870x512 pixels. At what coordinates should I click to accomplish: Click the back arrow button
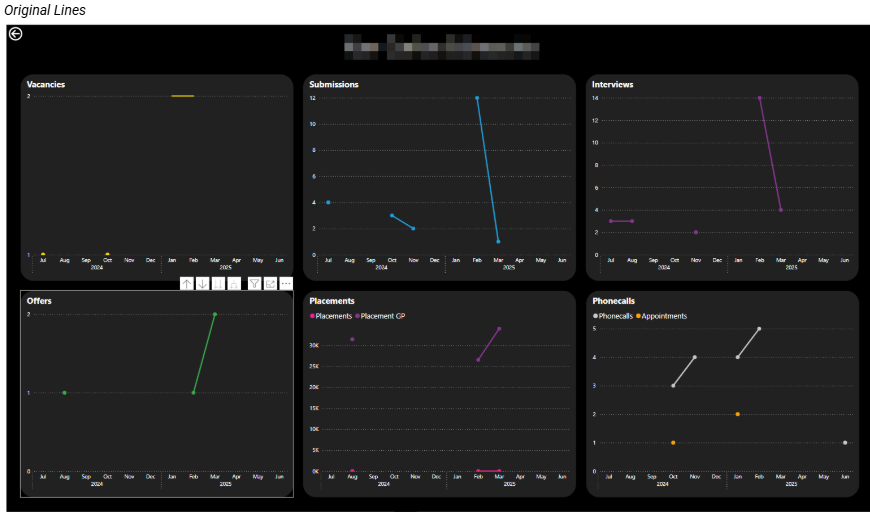16,34
